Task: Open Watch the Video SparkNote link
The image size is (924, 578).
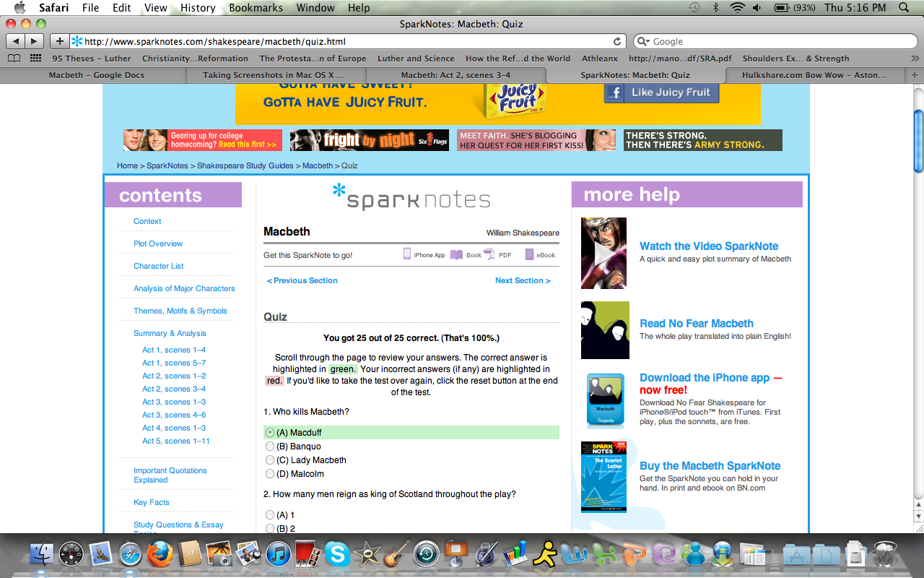Action: point(709,246)
